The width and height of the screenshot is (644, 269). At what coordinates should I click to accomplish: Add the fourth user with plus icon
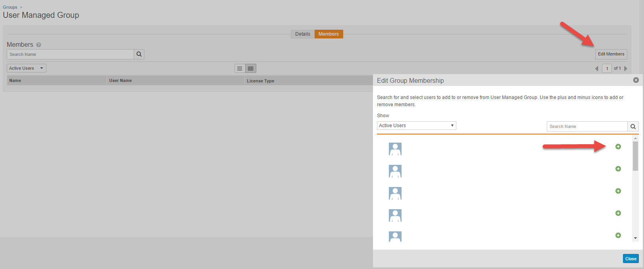pos(618,213)
